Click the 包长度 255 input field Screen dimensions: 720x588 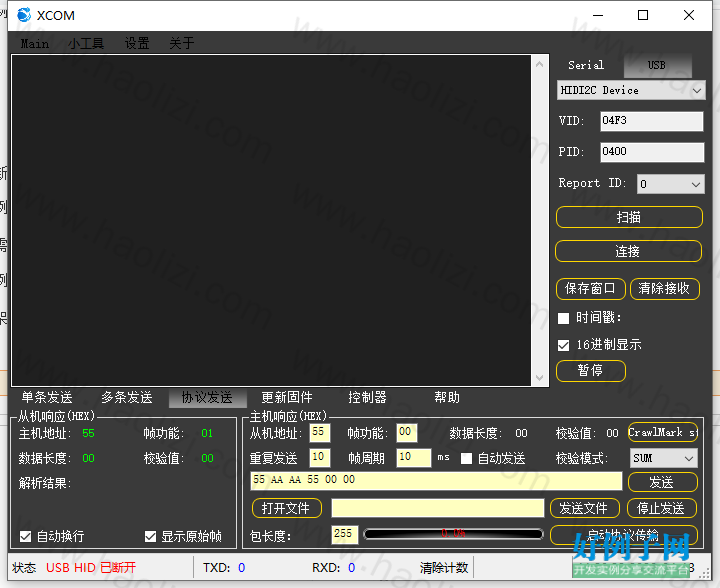(x=345, y=534)
